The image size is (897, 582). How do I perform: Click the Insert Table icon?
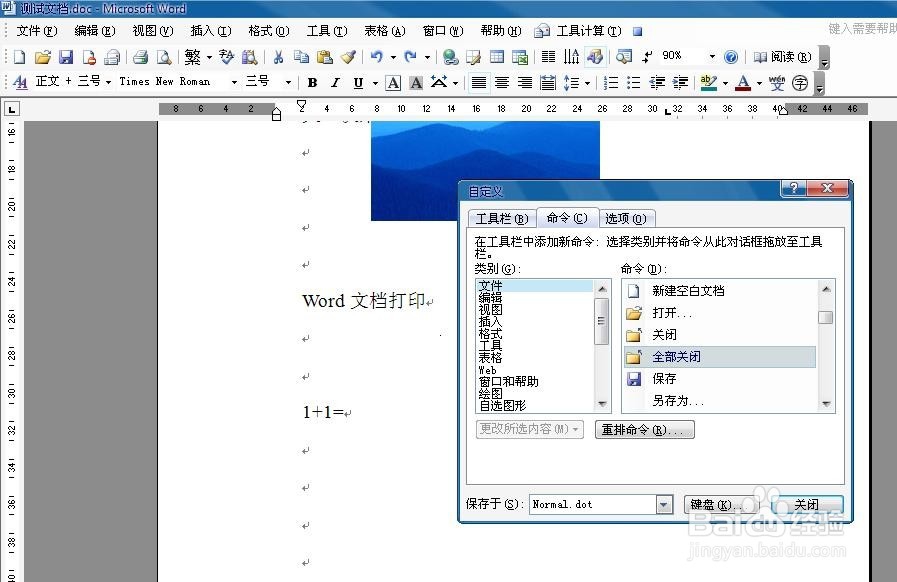tap(497, 57)
